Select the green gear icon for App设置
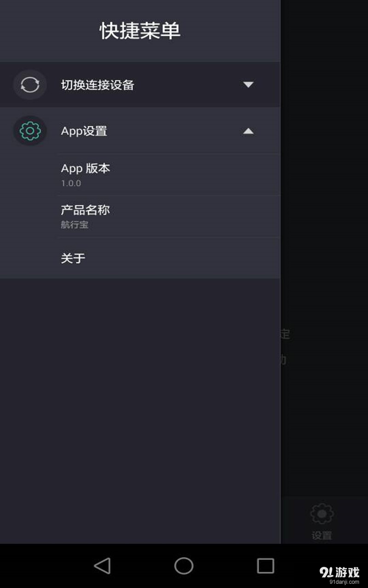Image resolution: width=368 pixels, height=588 pixels. 29,131
